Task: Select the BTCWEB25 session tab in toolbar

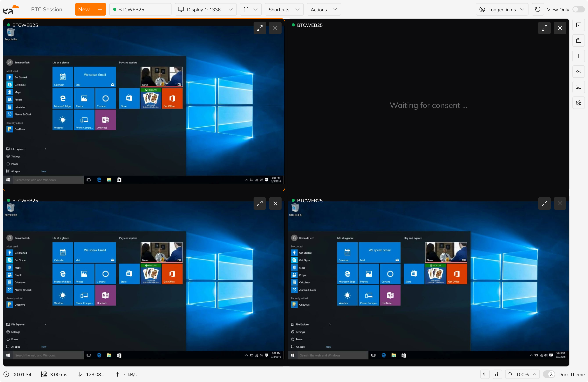Action: coord(140,10)
